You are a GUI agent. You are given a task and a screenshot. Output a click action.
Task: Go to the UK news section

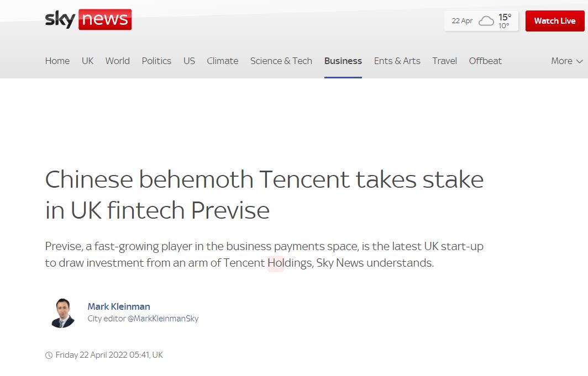87,61
